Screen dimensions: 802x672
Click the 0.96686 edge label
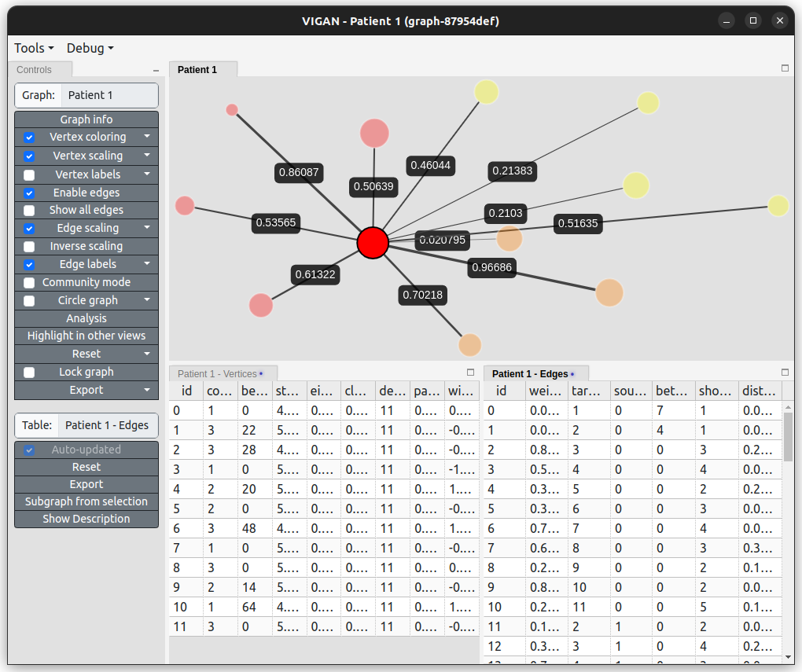tap(491, 267)
